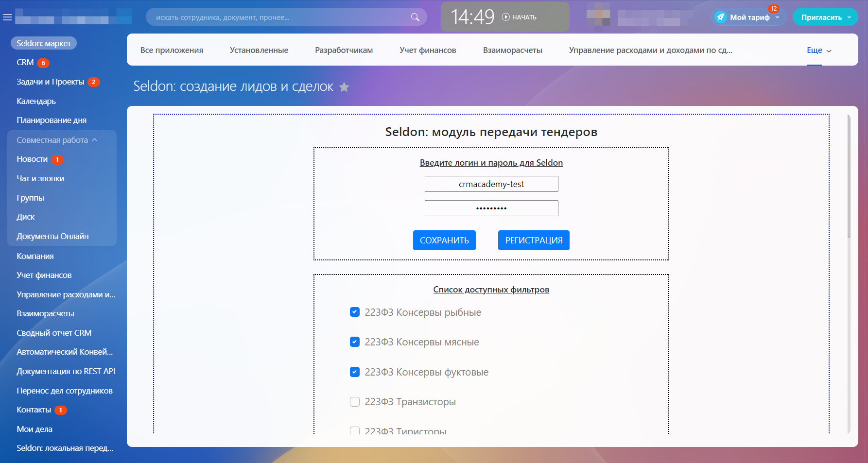Add page to favorites with star icon
Screen dimensions: 868x463
[344, 87]
